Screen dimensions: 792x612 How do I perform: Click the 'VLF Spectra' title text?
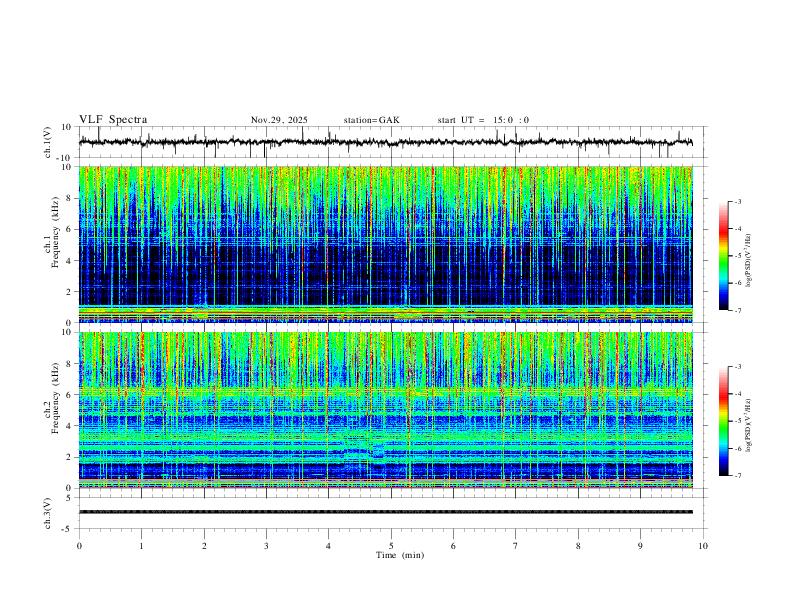coord(113,120)
